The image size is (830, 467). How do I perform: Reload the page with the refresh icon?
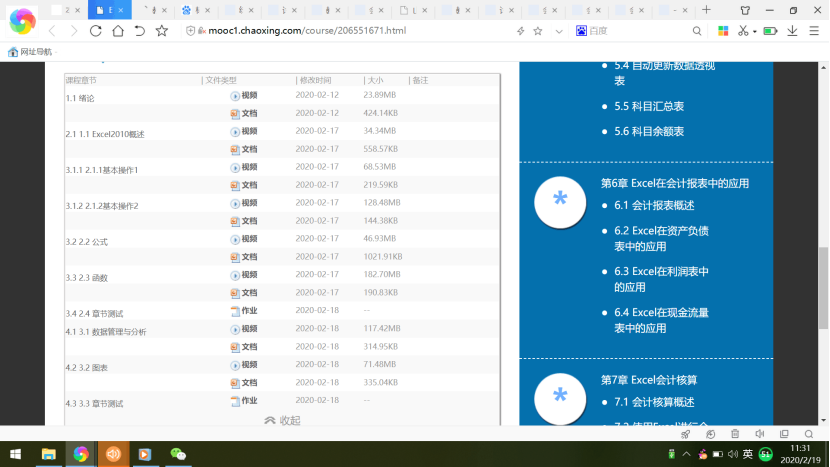click(x=96, y=31)
